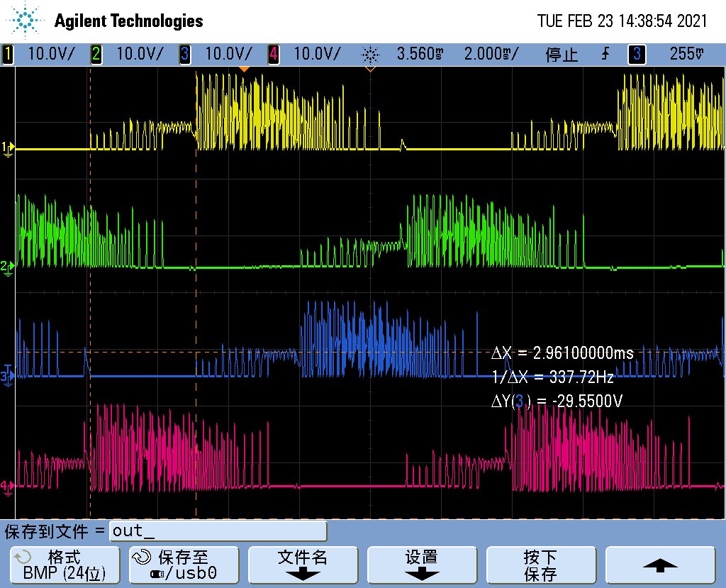Click the 停止 run status indicator
Screen dimensions: 726x588
(562, 55)
